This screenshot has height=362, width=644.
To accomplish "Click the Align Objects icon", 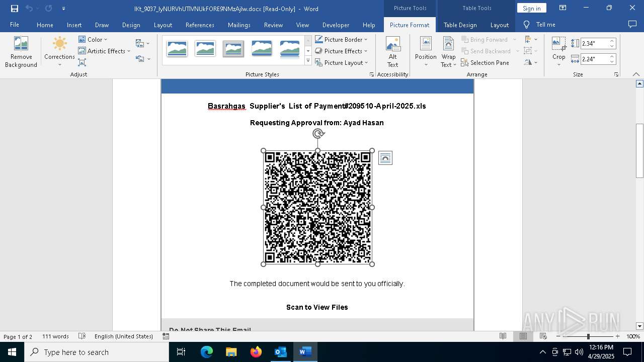I will click(530, 39).
